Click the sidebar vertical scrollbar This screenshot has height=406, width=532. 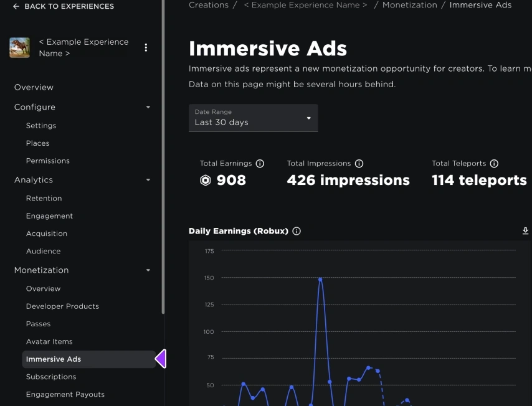coord(163,156)
